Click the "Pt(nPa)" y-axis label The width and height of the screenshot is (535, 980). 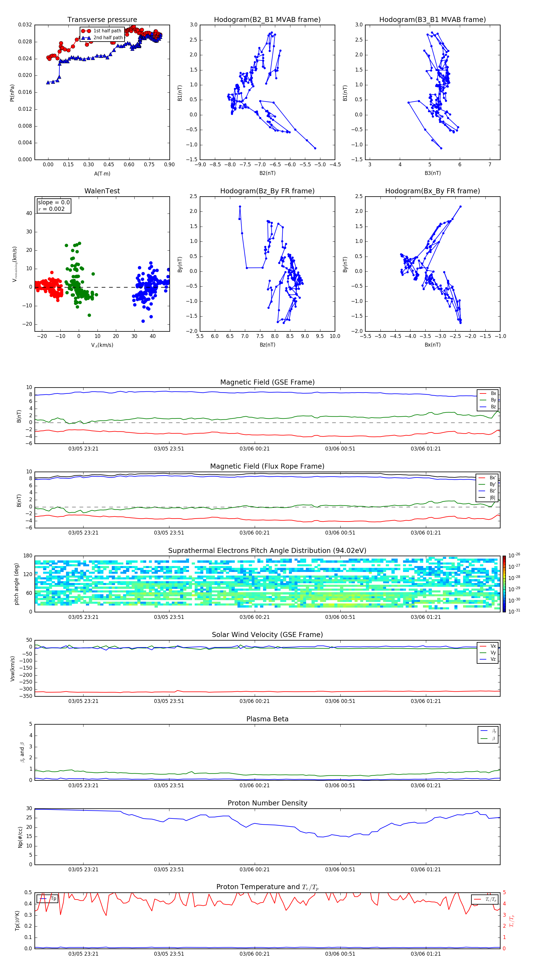coord(12,93)
